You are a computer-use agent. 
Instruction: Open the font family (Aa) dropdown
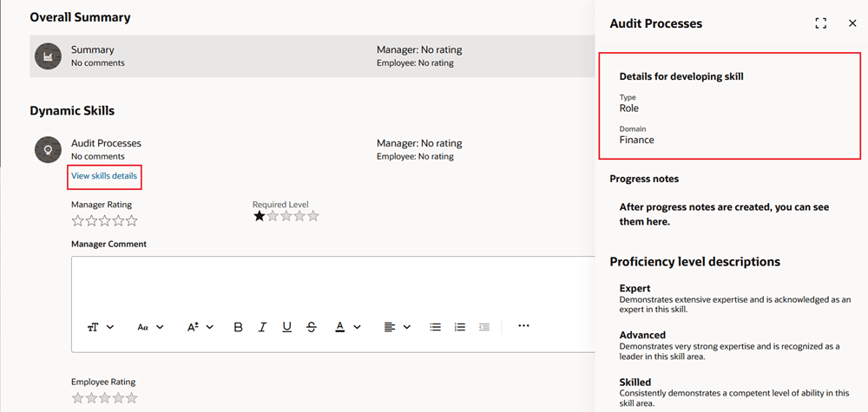click(150, 327)
